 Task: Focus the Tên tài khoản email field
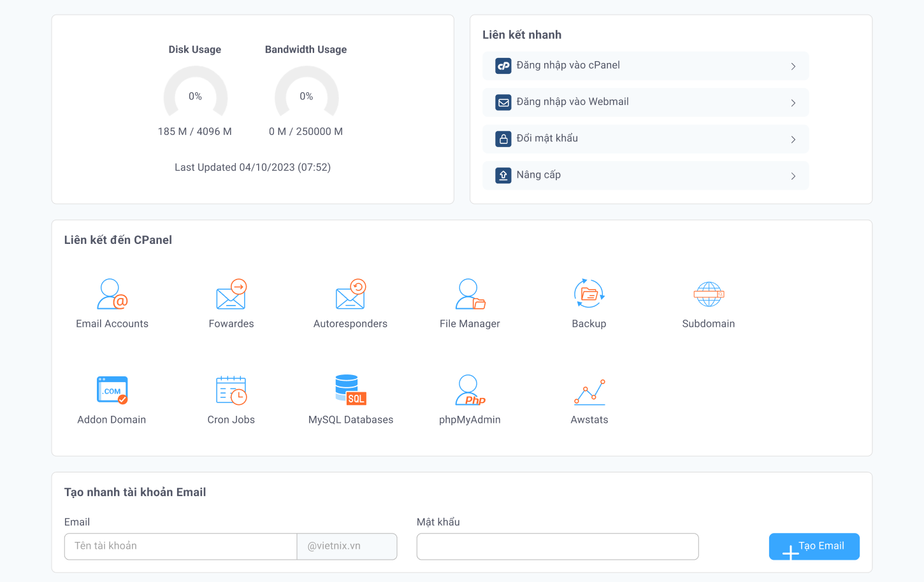point(180,546)
